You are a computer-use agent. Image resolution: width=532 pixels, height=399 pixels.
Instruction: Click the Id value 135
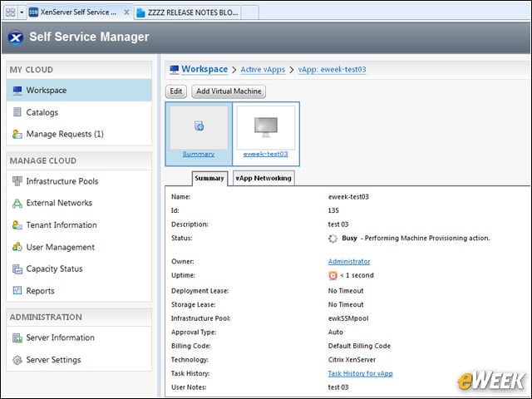point(333,210)
